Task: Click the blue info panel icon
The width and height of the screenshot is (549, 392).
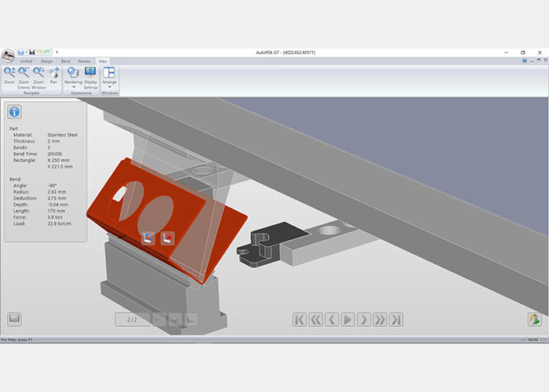Action: coord(14,111)
